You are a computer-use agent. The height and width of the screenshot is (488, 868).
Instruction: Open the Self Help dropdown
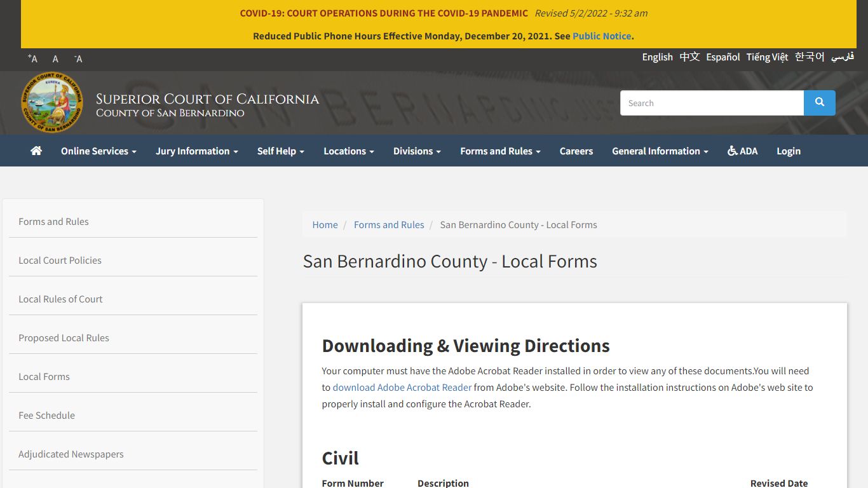point(281,151)
